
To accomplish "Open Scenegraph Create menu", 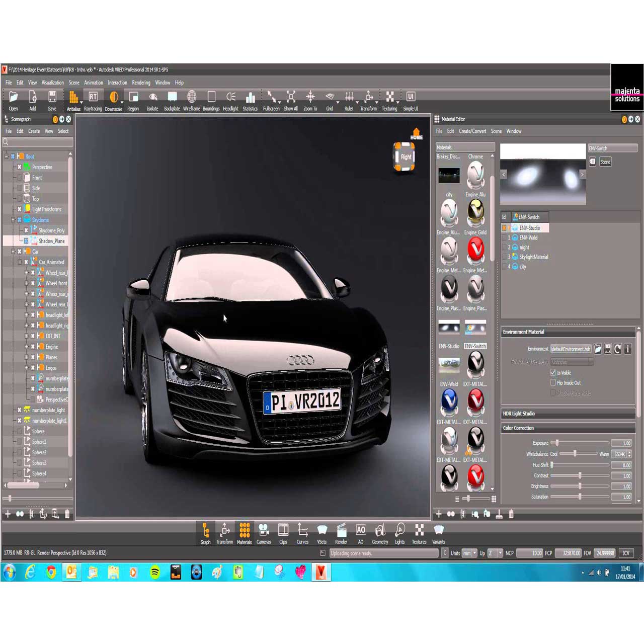I will click(x=34, y=131).
